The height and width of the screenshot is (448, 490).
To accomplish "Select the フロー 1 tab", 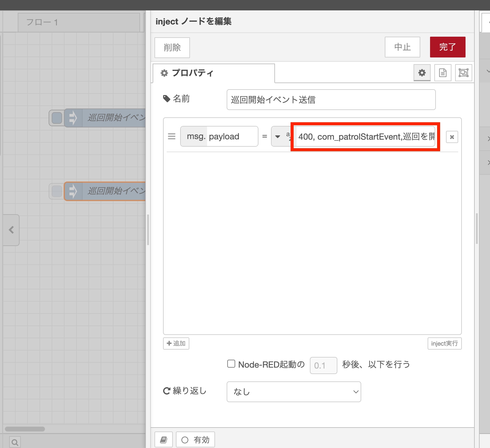I will [79, 22].
